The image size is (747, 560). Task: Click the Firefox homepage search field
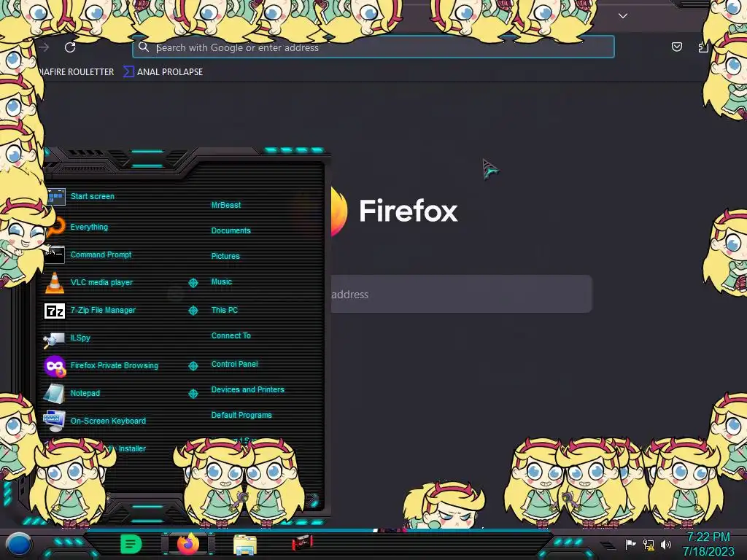point(461,294)
